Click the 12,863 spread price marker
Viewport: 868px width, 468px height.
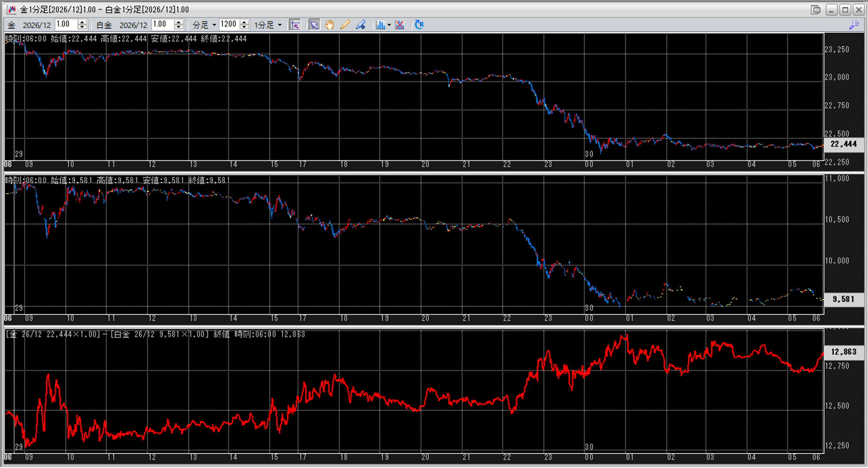(843, 352)
